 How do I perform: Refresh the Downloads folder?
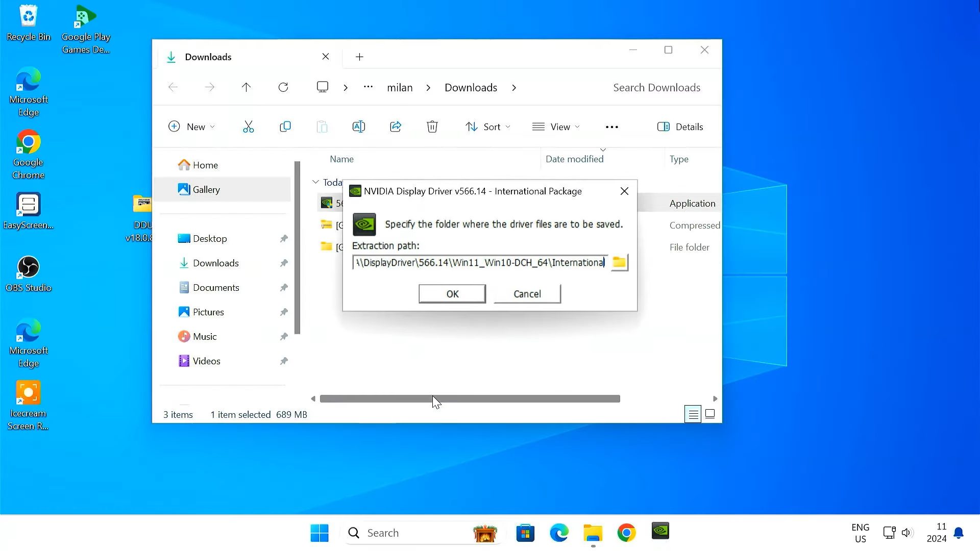point(283,87)
